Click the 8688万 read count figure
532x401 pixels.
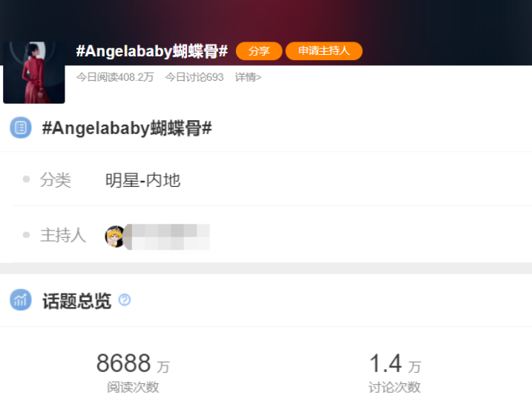click(133, 363)
